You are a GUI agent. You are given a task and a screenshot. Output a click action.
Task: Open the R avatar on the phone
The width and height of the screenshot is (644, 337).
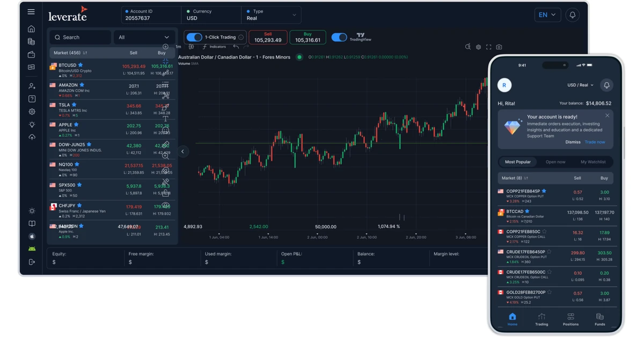(504, 85)
